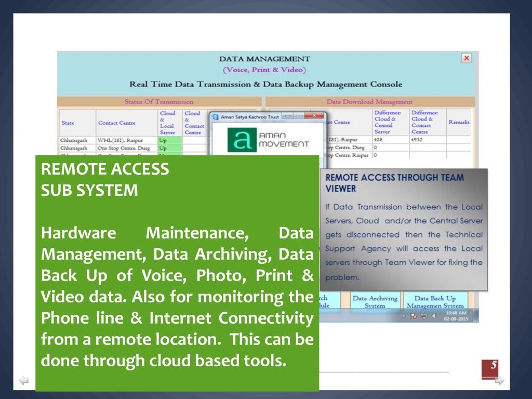
Task: Click the TeamViewer icon in popup title bar
Action: pos(216,117)
